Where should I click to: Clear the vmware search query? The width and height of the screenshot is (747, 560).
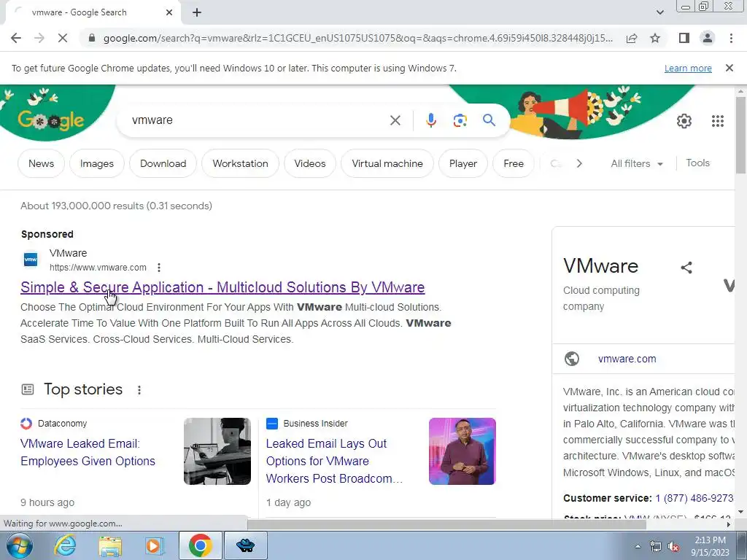[x=395, y=120]
